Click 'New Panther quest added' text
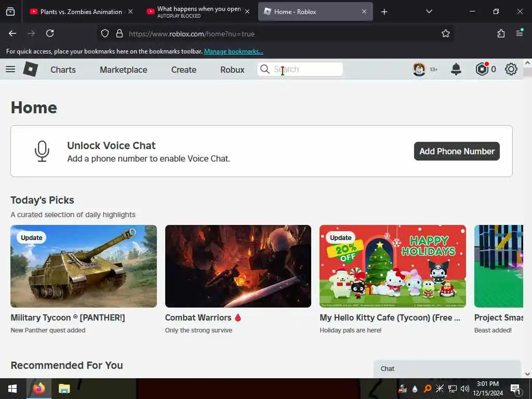 48,330
